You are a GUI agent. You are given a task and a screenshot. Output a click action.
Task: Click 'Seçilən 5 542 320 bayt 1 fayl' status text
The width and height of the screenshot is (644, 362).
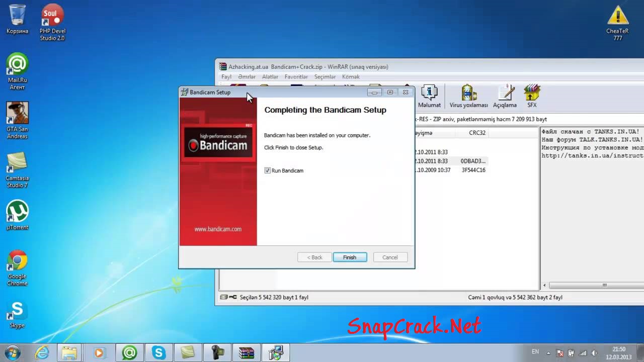pos(274,297)
